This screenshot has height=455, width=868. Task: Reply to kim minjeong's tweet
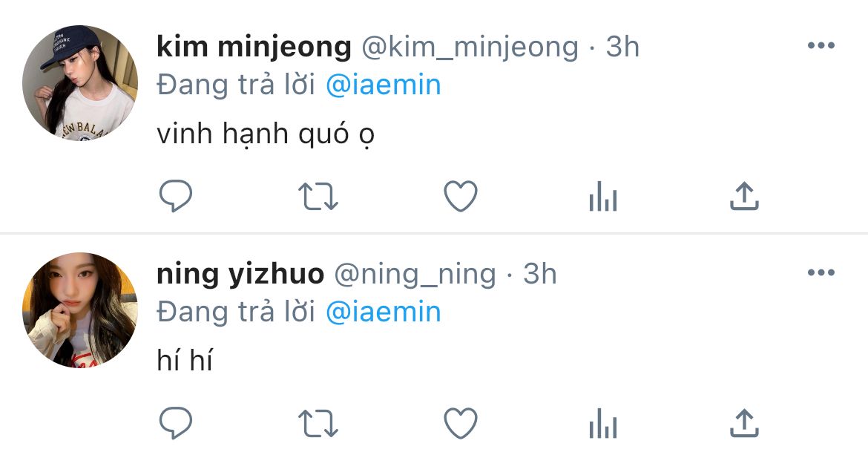point(176,196)
